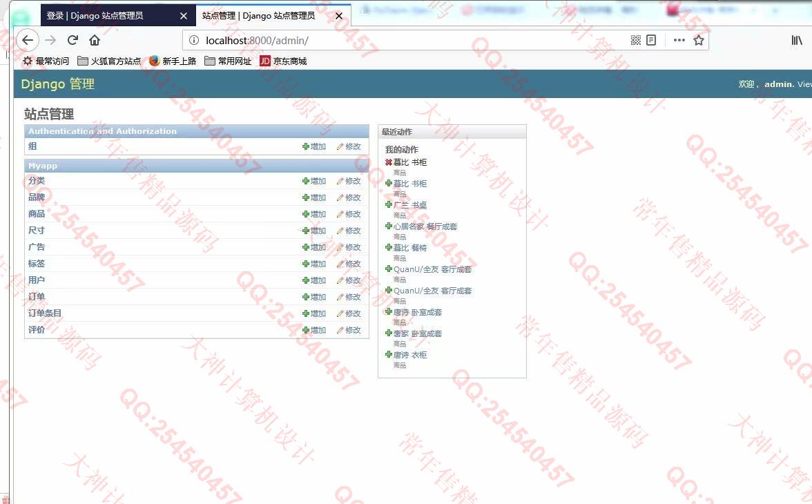Modify 标签 entries
Image resolution: width=812 pixels, height=504 pixels.
pyautogui.click(x=349, y=264)
